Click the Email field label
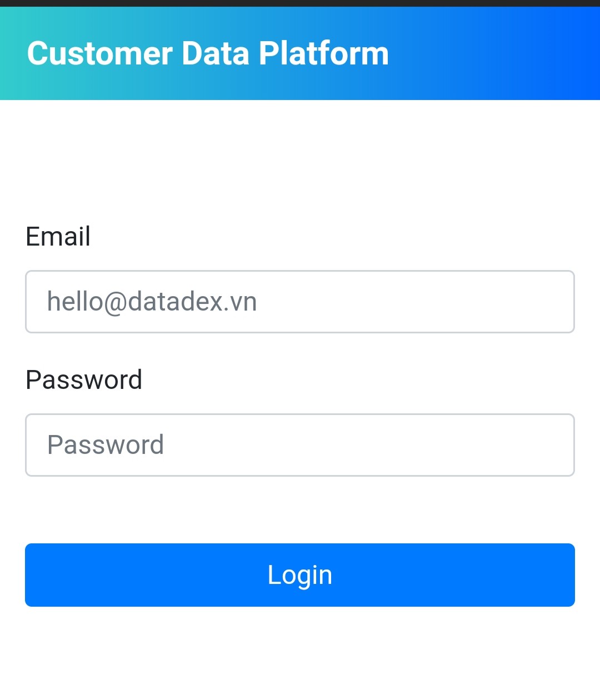Viewport: 600px width, 700px height. (x=58, y=236)
